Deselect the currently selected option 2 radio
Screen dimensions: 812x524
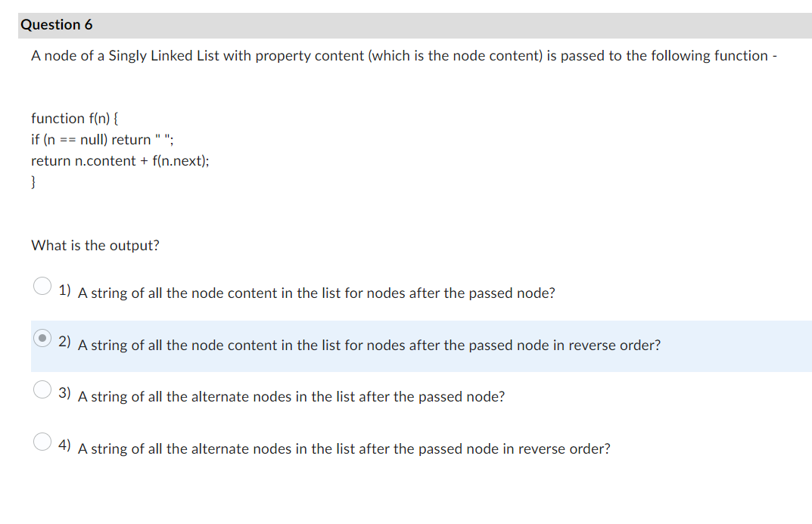click(42, 337)
